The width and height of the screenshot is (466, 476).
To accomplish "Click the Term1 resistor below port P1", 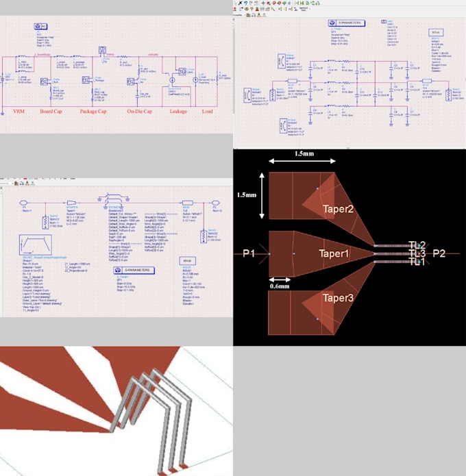I will (45, 223).
